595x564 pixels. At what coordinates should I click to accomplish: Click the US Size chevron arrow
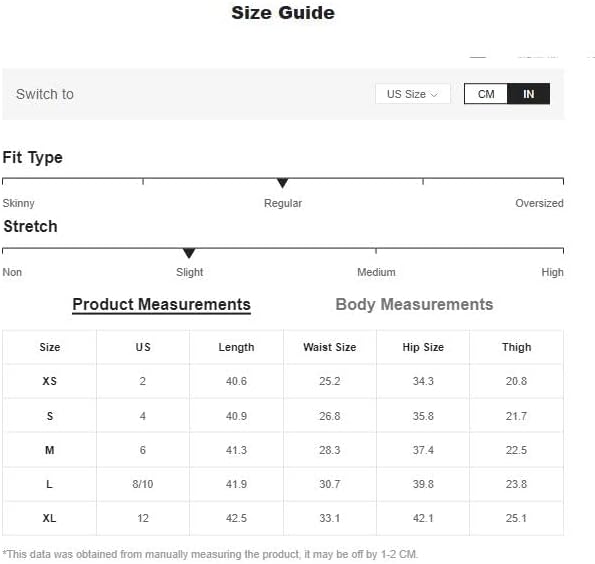click(434, 95)
